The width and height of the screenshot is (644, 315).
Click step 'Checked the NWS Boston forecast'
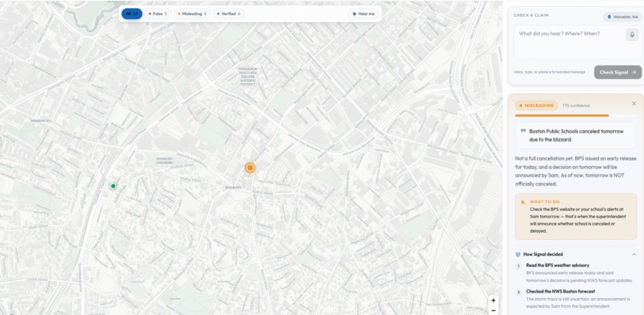pos(560,291)
